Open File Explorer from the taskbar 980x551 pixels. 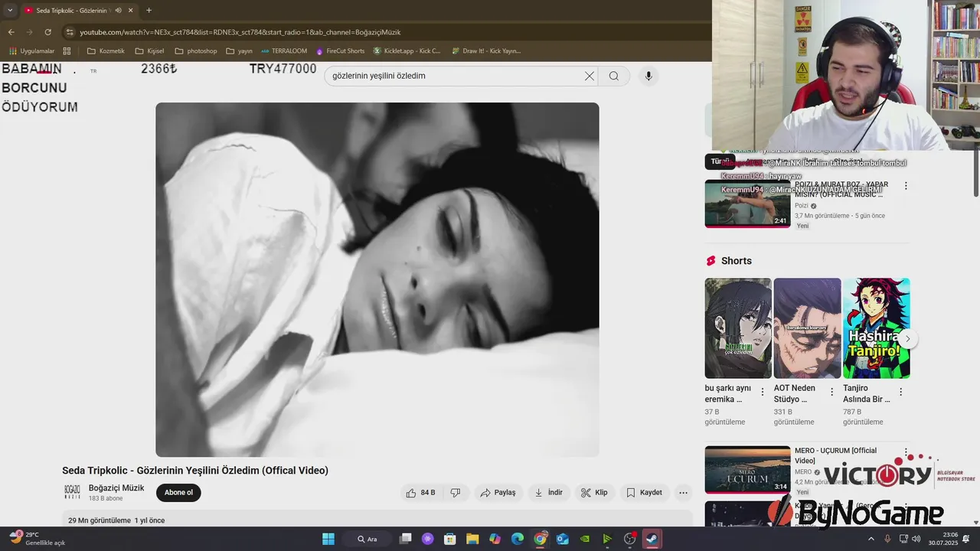[x=472, y=539]
